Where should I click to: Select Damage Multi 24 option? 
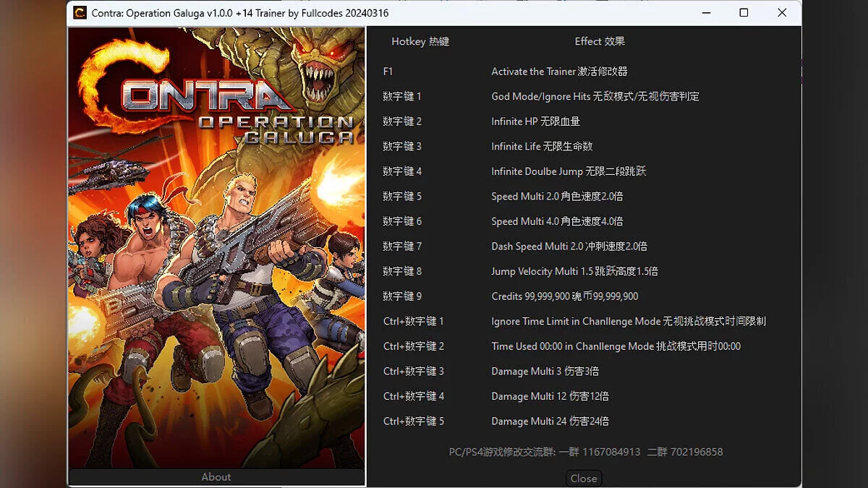tap(550, 421)
